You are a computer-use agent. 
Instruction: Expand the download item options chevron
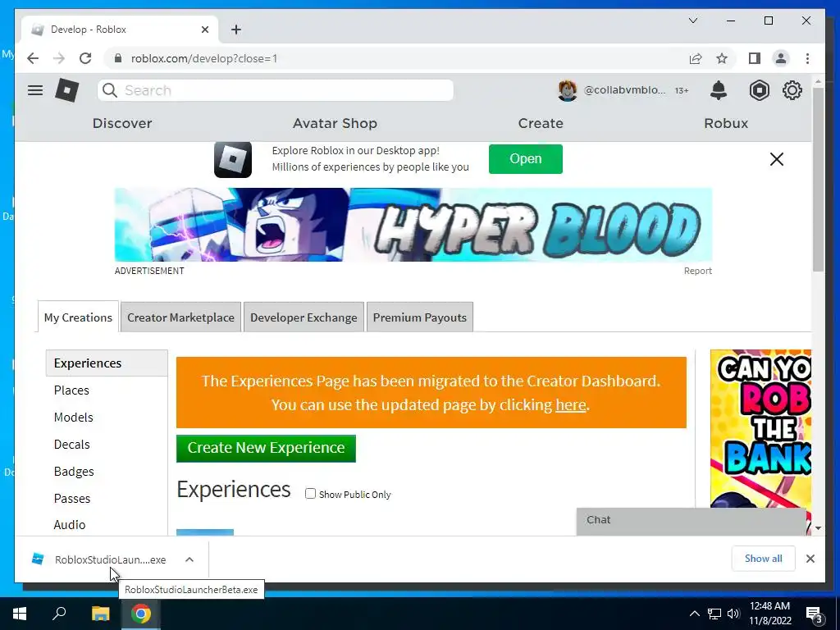click(189, 559)
